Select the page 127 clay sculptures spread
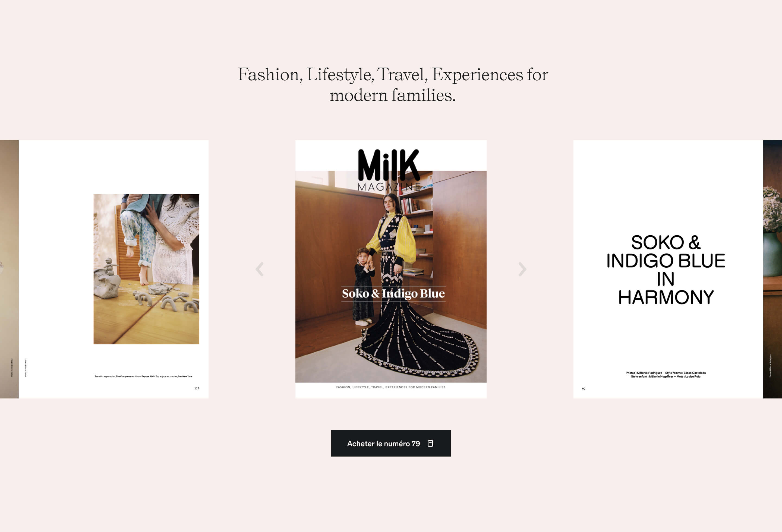The image size is (782, 532). tap(113, 269)
